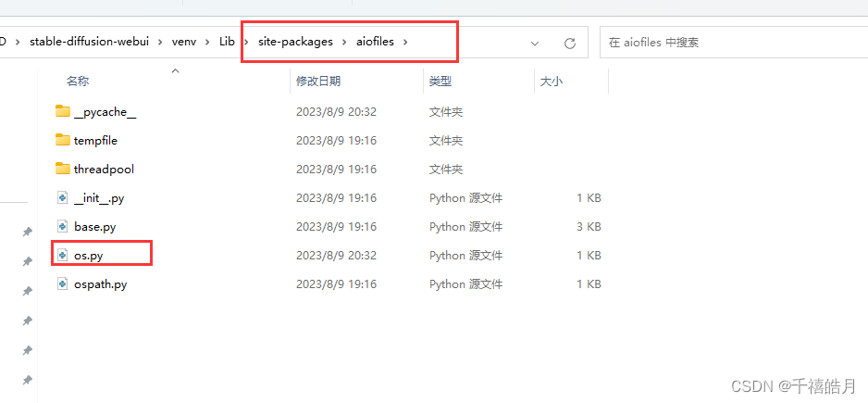Select the threadpool folder icon
The image size is (868, 403).
[63, 169]
